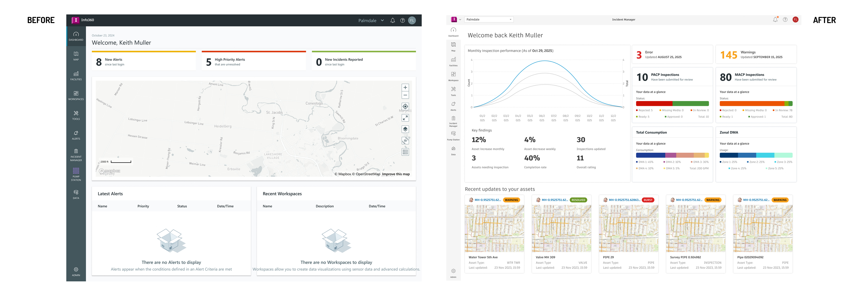The width and height of the screenshot is (868, 306).
Task: Expand the map to fullscreen
Action: [x=405, y=118]
